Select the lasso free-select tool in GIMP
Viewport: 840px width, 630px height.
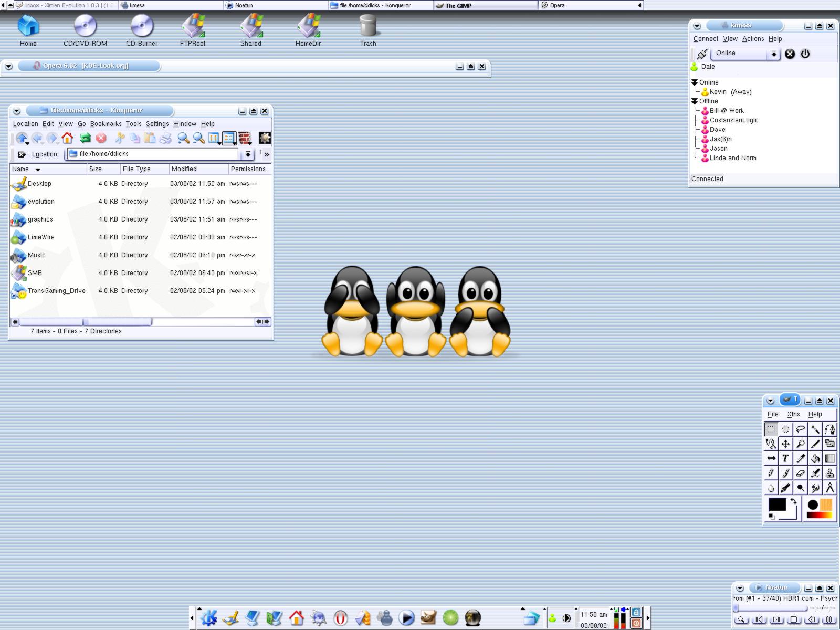click(800, 429)
